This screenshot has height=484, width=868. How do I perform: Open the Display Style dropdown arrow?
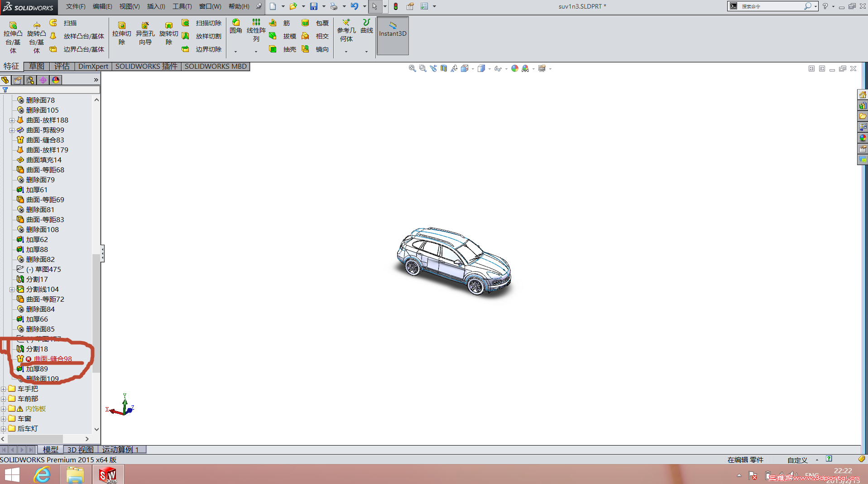(489, 69)
